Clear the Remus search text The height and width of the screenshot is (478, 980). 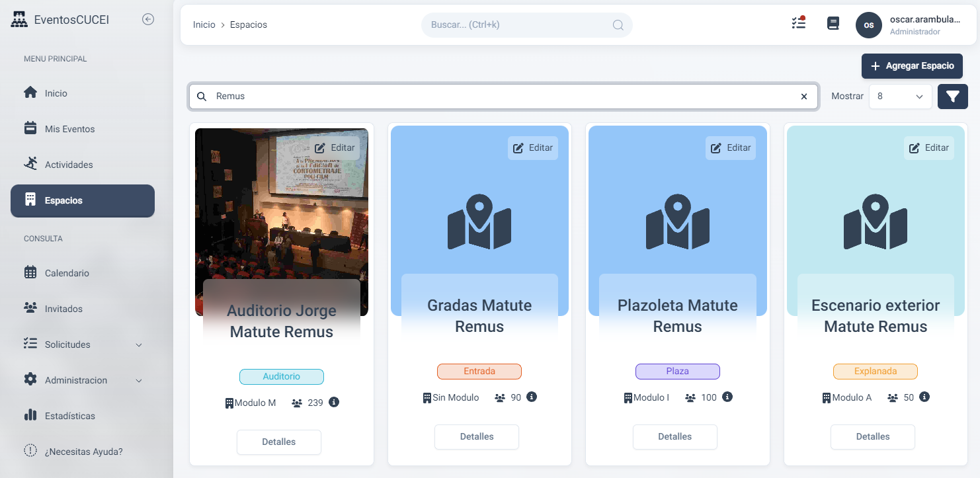click(804, 97)
